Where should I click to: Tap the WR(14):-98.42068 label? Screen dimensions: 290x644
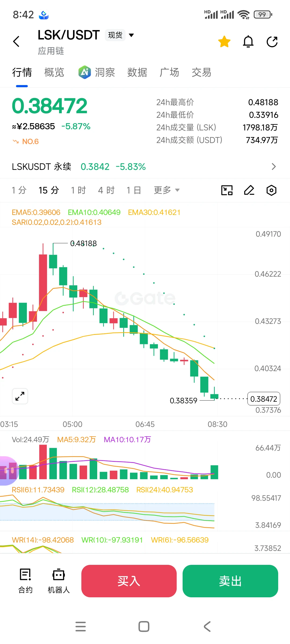click(43, 540)
